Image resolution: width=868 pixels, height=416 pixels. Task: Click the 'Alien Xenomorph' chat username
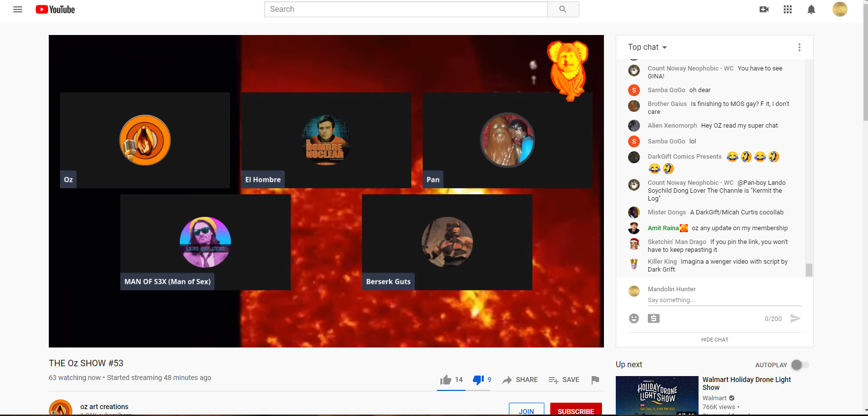(672, 126)
